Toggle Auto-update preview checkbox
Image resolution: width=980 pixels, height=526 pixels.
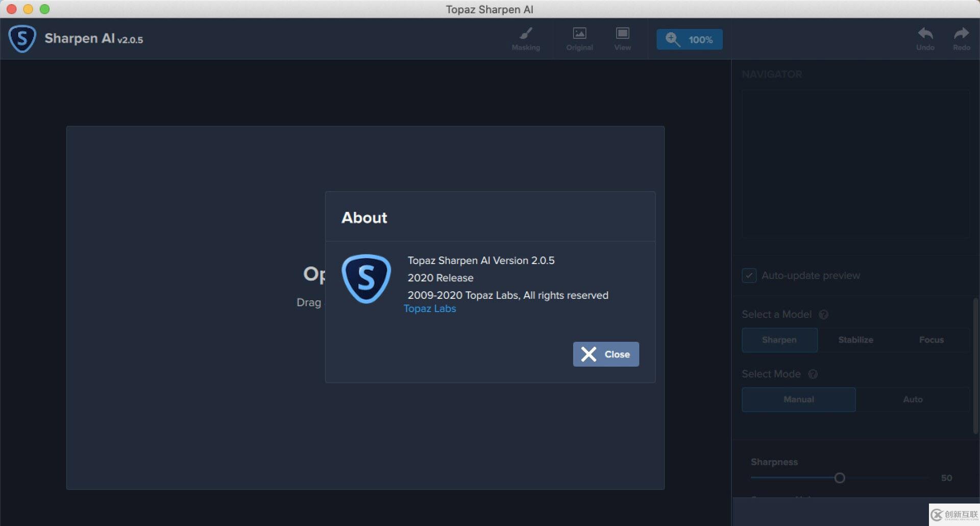coord(749,276)
